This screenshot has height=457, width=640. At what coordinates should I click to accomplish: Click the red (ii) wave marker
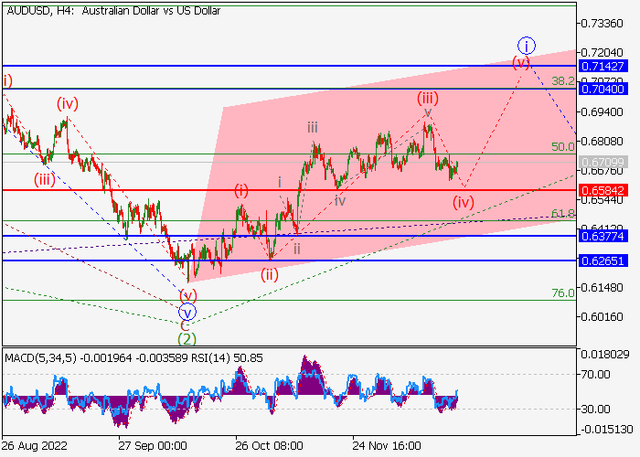(270, 275)
